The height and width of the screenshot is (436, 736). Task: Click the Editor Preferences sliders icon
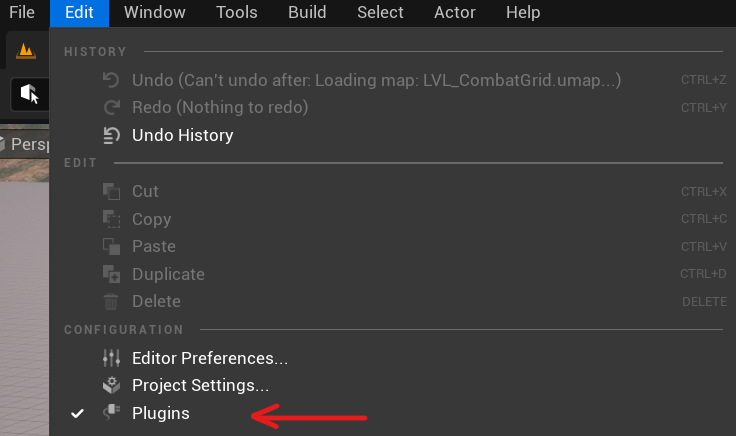pyautogui.click(x=112, y=359)
